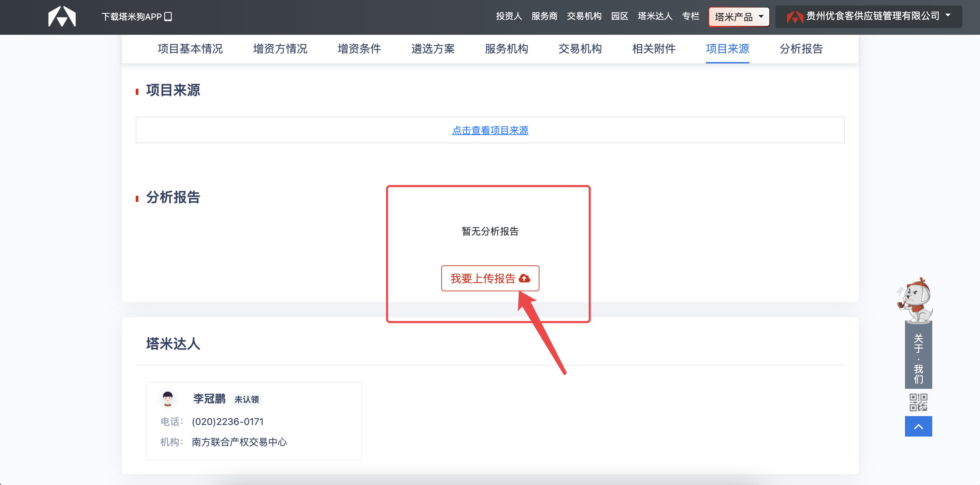This screenshot has height=485, width=980.
Task: Open 园区 in top navigation
Action: point(619,16)
